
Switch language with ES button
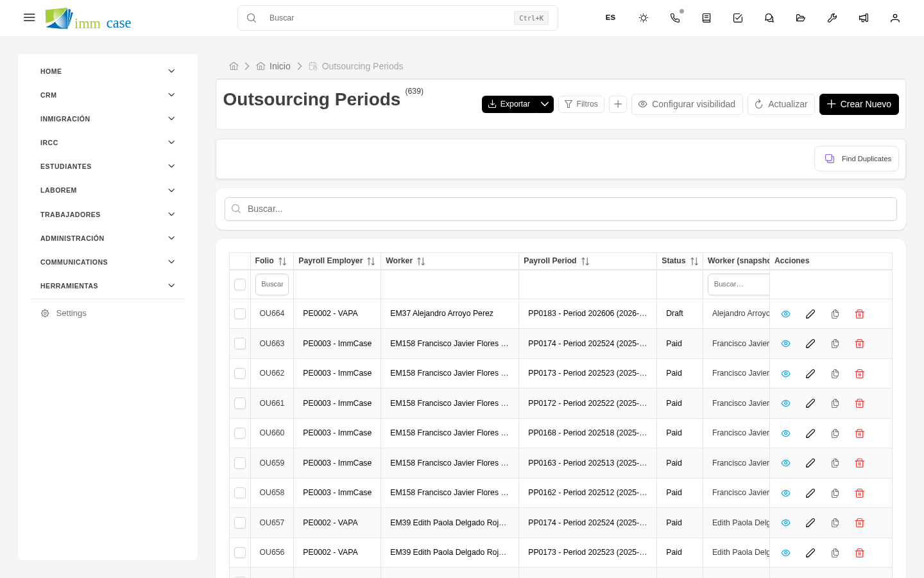click(610, 18)
